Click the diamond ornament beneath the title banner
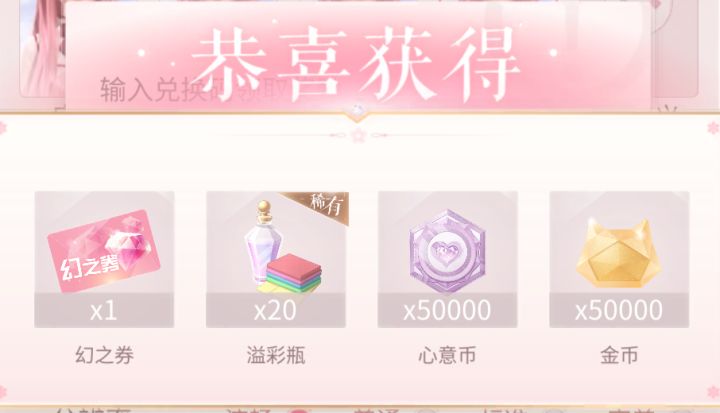720x413 pixels. tap(358, 110)
